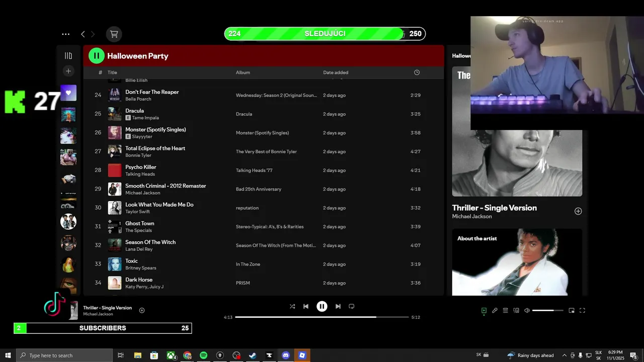Screen dimensions: 644x362
Task: Open the play queue icon
Action: pos(506,311)
